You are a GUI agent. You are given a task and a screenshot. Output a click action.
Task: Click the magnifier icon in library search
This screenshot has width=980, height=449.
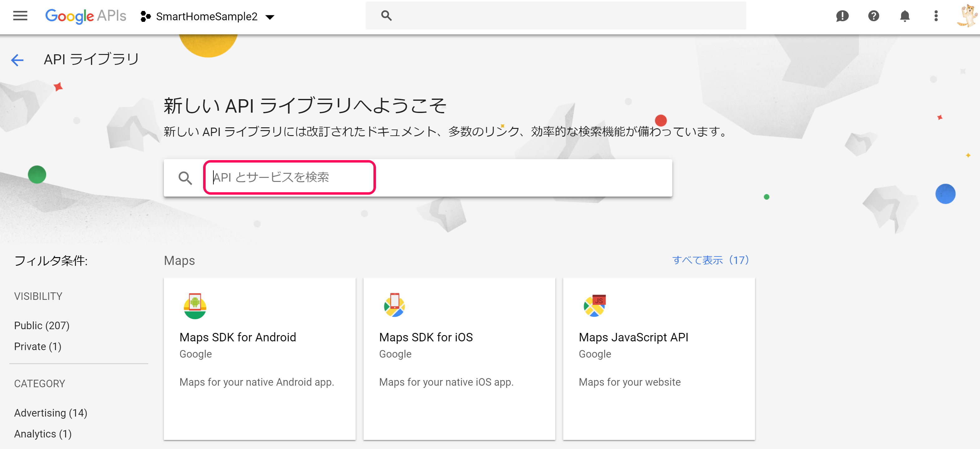(x=185, y=178)
